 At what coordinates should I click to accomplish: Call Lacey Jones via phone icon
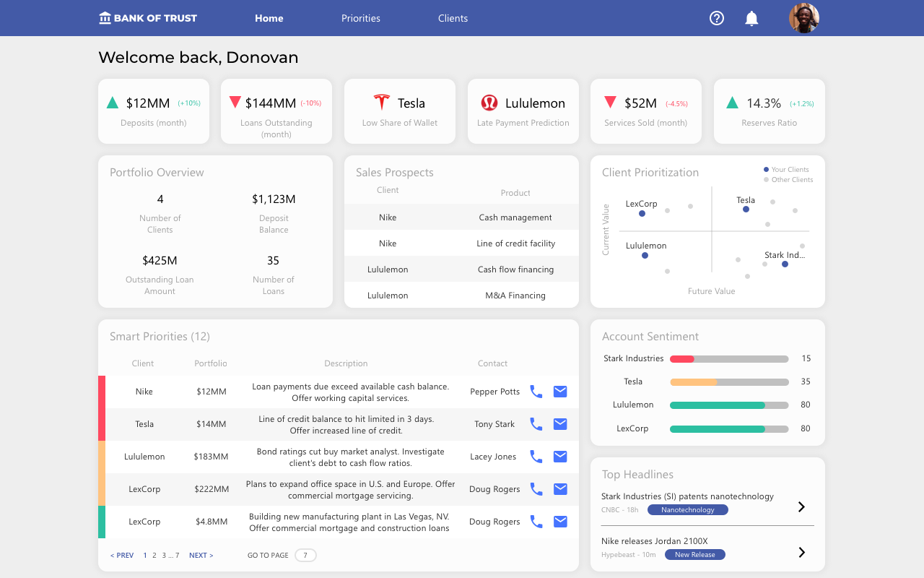[536, 457]
